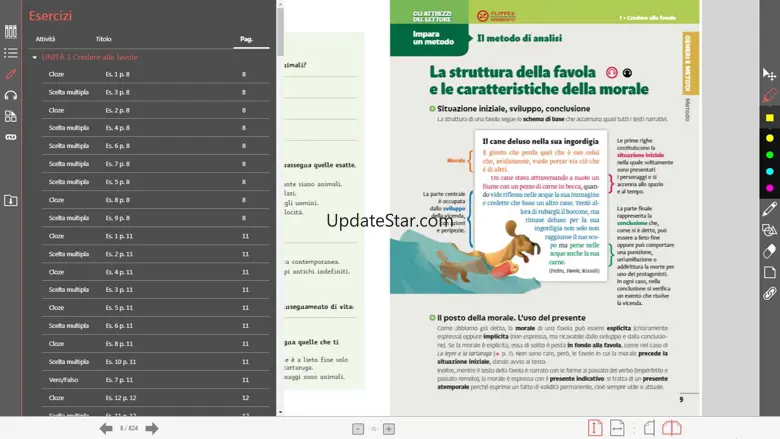Viewport: 780px width, 439px height.
Task: Open Scelta multipla exercise Es. 9 p. 8
Action: (x=156, y=218)
